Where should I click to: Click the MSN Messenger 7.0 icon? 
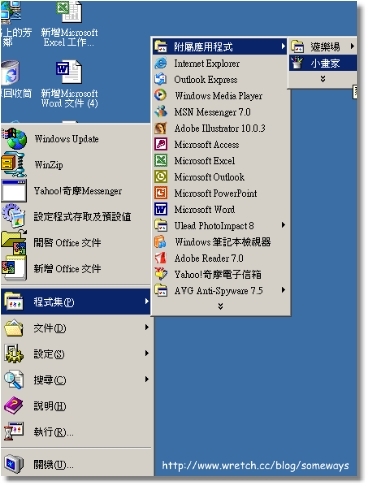tap(161, 112)
